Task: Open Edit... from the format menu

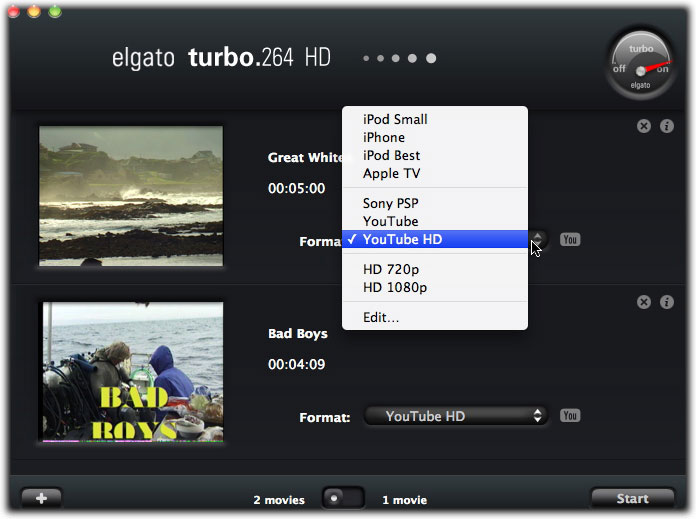Action: (x=435, y=317)
